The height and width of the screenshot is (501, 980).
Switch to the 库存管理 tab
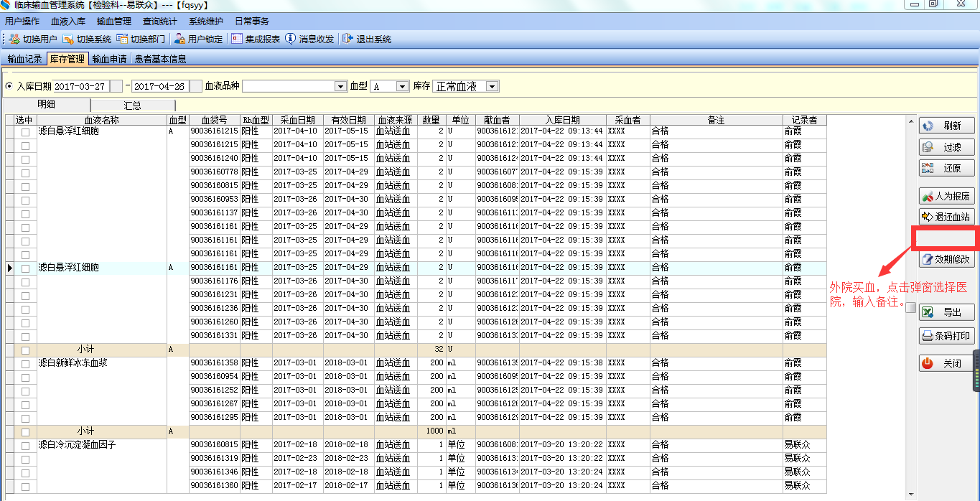pos(67,59)
